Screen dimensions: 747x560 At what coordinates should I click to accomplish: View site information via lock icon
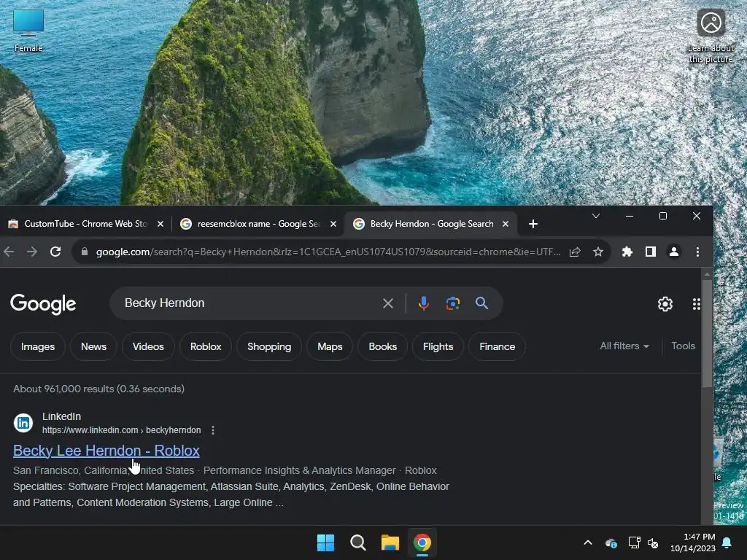point(85,252)
